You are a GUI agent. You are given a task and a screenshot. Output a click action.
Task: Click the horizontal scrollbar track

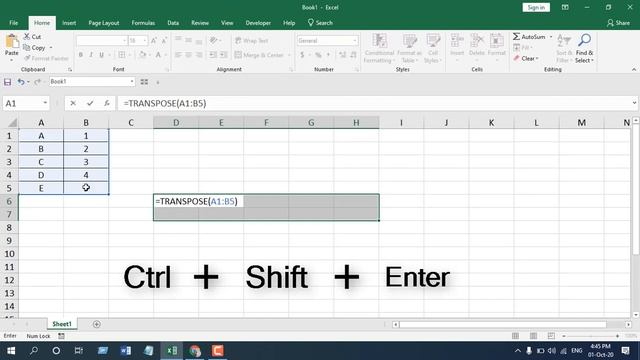(512, 324)
